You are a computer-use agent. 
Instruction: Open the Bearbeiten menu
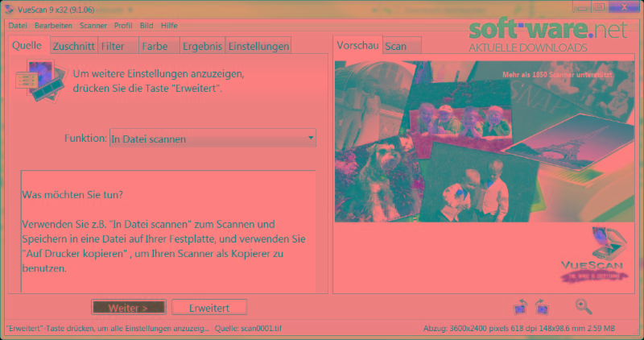53,26
